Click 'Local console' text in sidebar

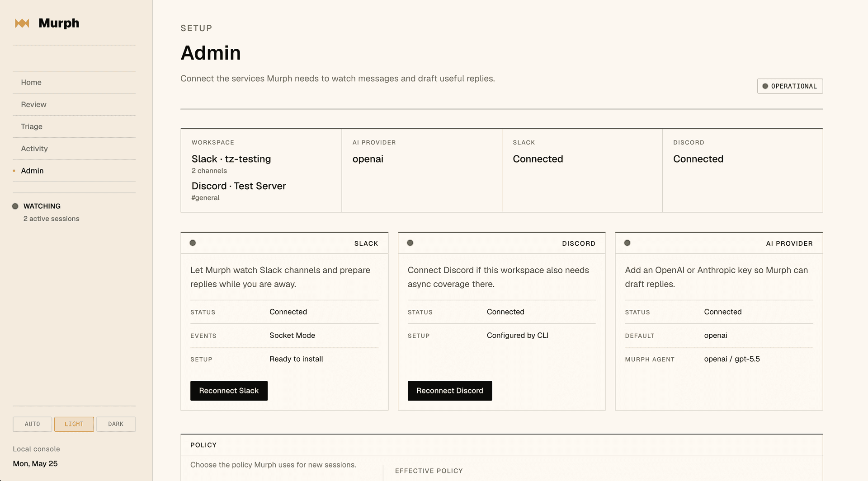(36, 449)
